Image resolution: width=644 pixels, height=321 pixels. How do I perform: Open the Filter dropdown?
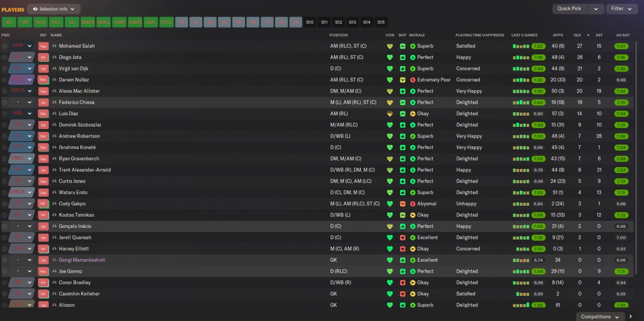622,9
